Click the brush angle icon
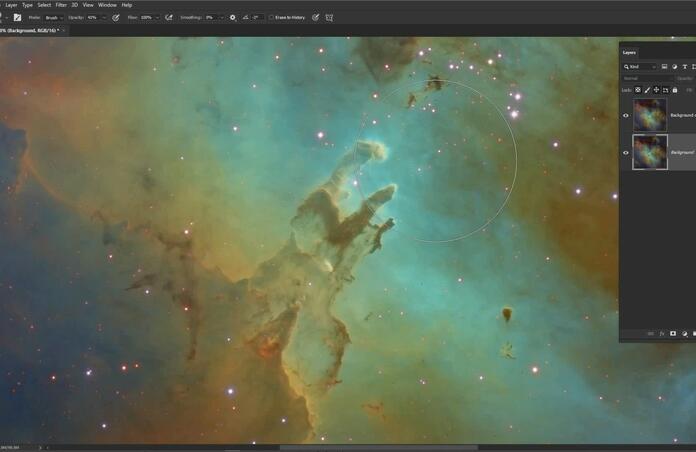The width and height of the screenshot is (696, 452). [x=245, y=18]
